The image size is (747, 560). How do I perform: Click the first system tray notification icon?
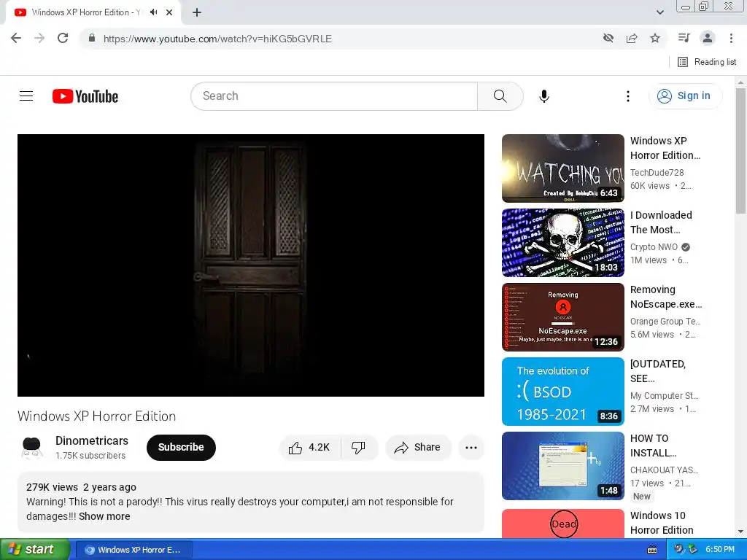678,550
